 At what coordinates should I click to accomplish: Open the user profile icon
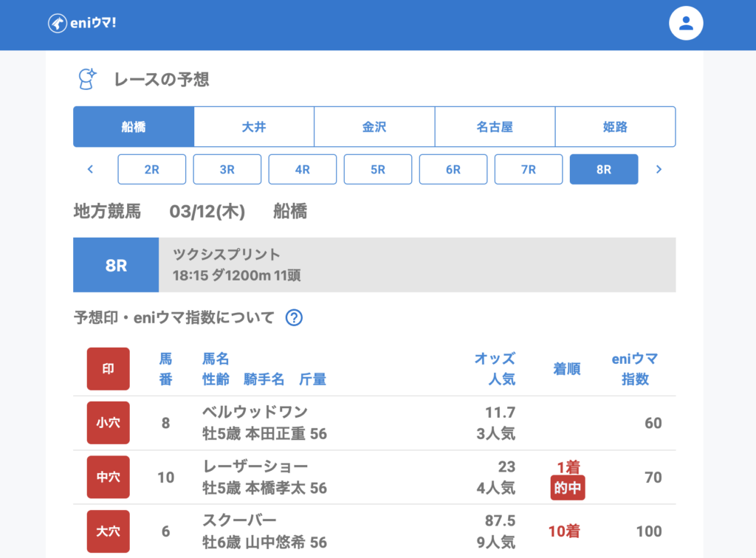coord(686,24)
